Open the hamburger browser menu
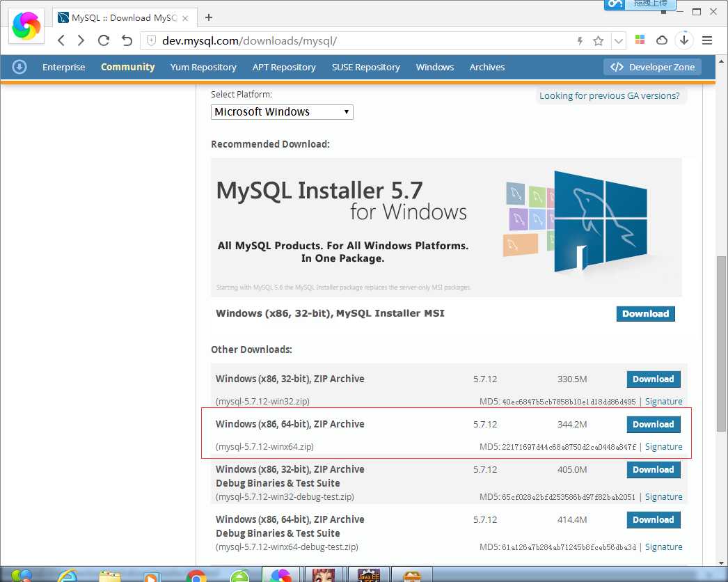Image resolution: width=728 pixels, height=582 pixels. point(707,40)
